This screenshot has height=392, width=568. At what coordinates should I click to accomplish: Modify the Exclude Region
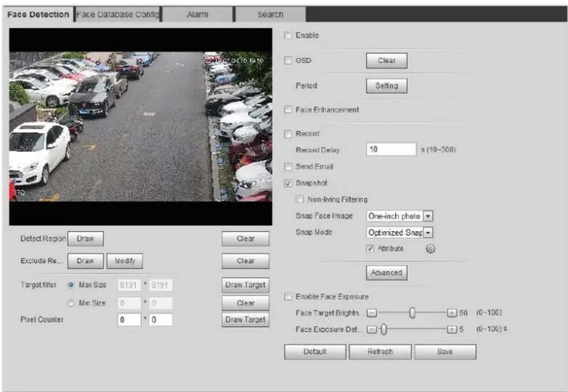tap(124, 261)
